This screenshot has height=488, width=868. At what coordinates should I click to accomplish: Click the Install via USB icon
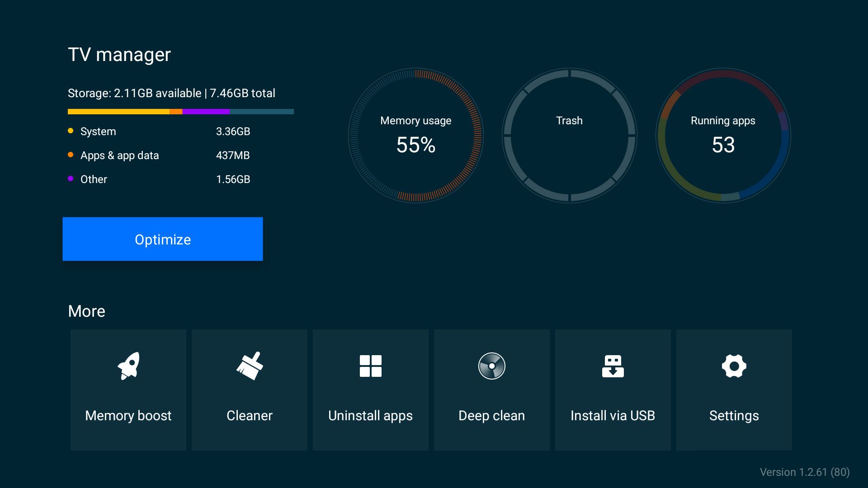point(613,366)
